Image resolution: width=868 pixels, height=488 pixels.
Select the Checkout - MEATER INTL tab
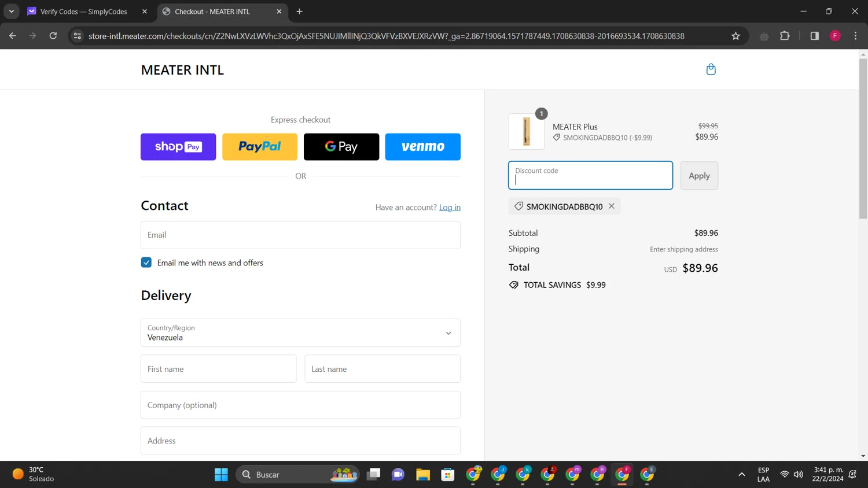212,12
